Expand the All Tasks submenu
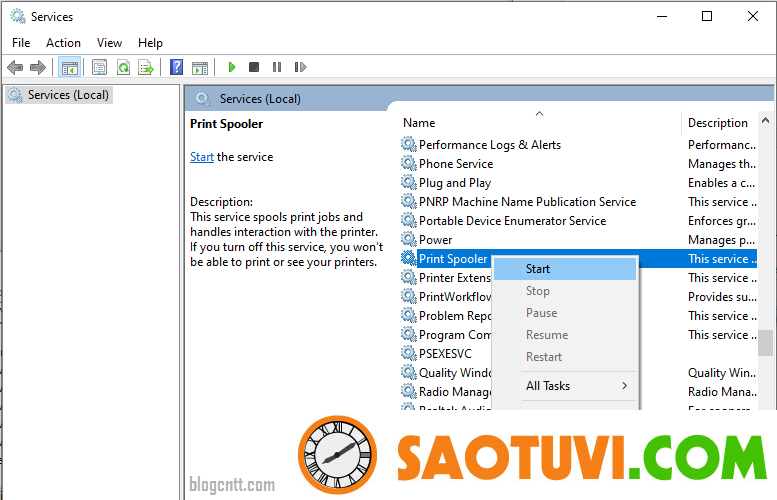This screenshot has height=500, width=777. tap(565, 386)
